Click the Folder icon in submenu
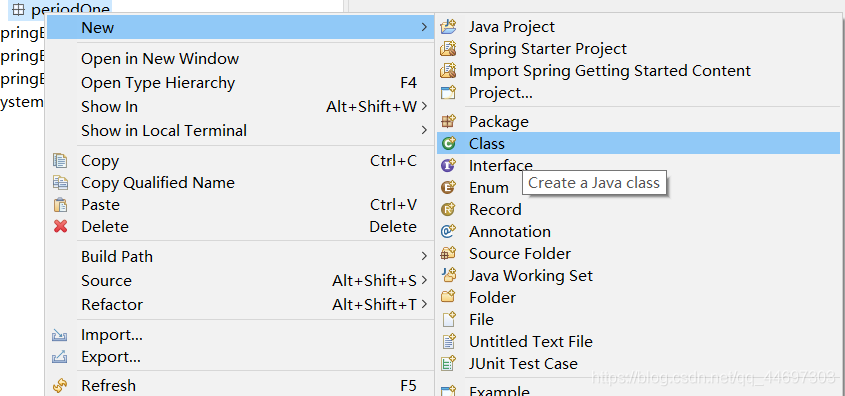The width and height of the screenshot is (845, 396). [448, 297]
